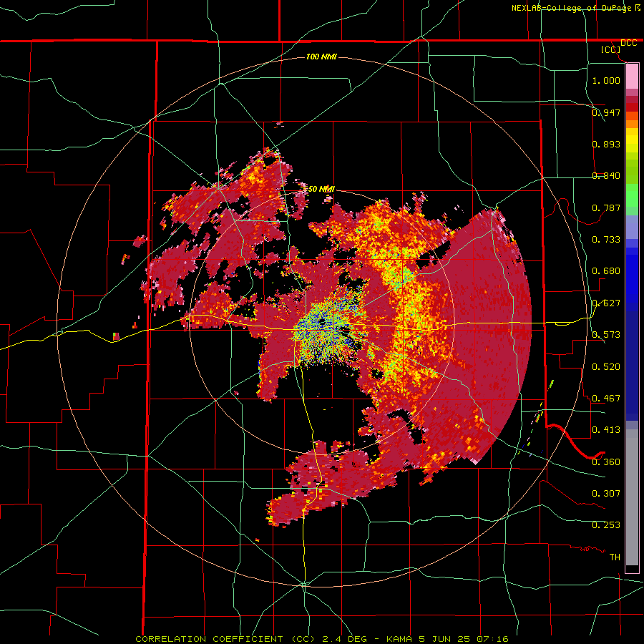Select the 1.000 scale value
The height and width of the screenshot is (644, 644).
tap(606, 80)
